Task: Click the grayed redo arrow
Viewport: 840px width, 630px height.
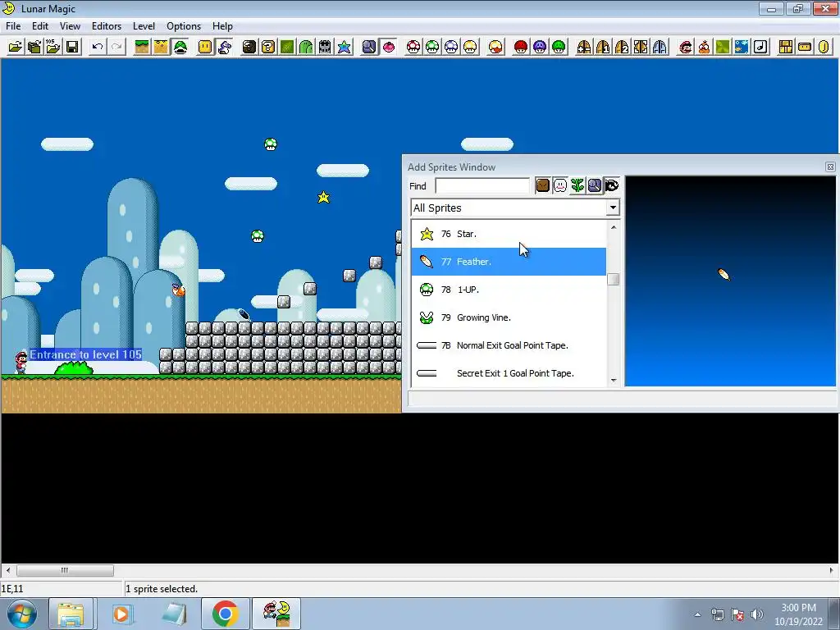Action: coord(116,47)
